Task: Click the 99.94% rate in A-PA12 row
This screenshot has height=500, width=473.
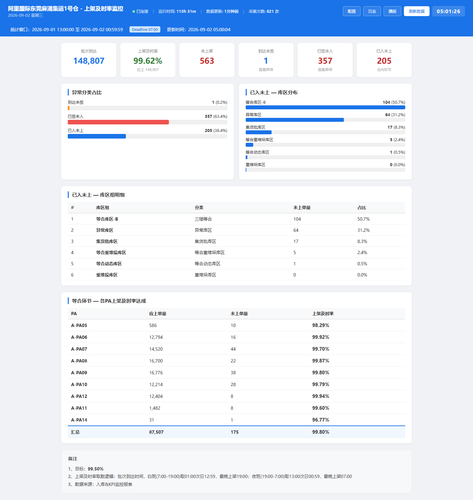Action: tap(321, 396)
